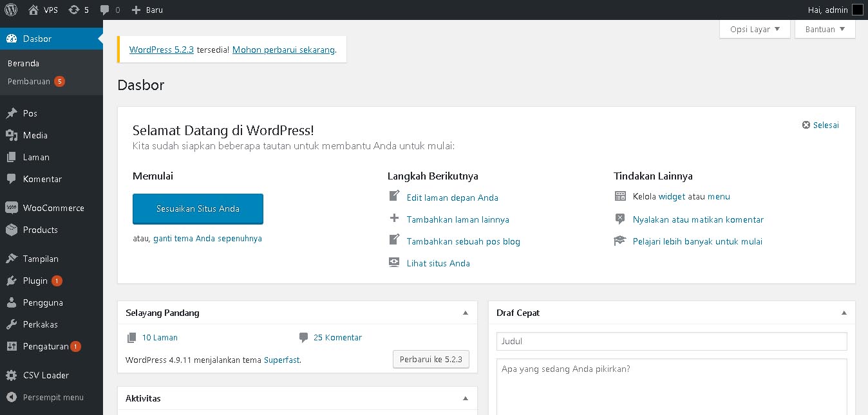
Task: Open the Plugin menu in sidebar
Action: click(x=35, y=281)
